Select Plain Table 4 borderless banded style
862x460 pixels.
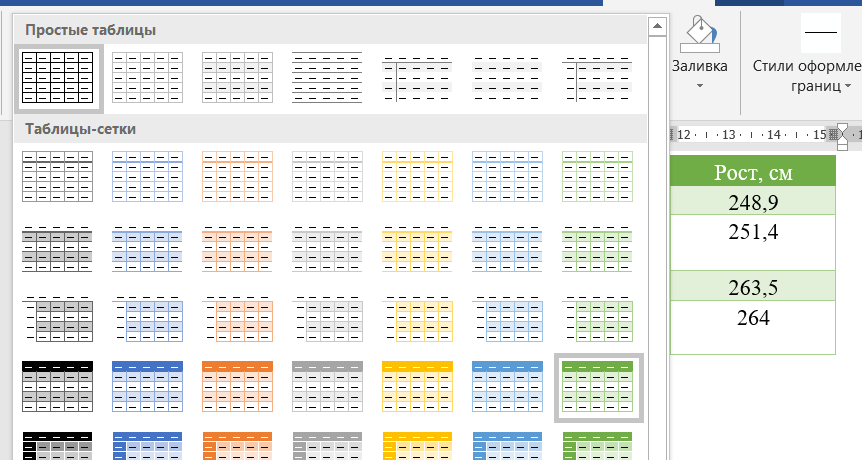(x=507, y=77)
